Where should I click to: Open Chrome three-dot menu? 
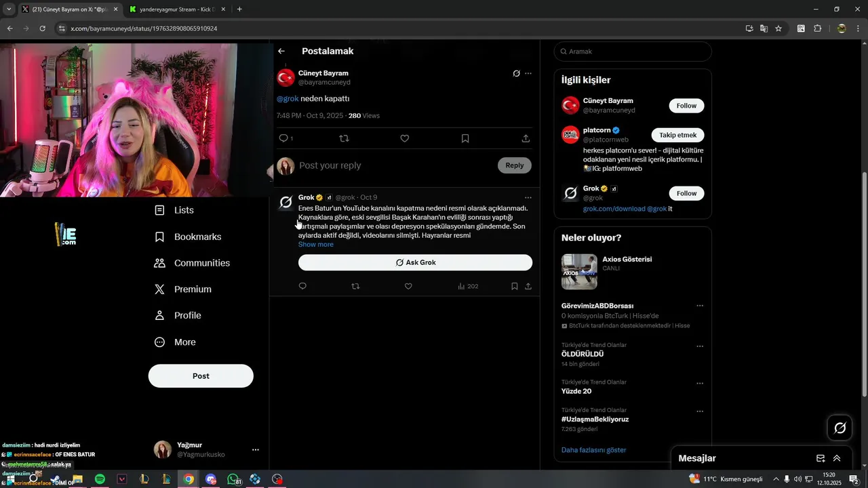[x=858, y=28]
